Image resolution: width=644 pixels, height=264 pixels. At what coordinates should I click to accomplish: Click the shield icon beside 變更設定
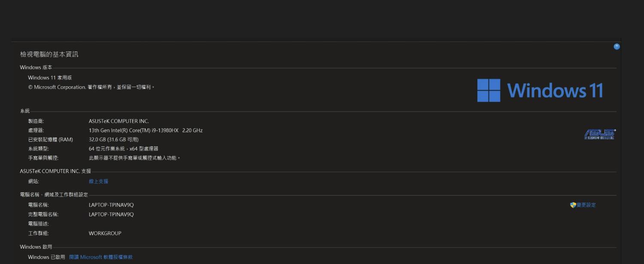tap(573, 205)
